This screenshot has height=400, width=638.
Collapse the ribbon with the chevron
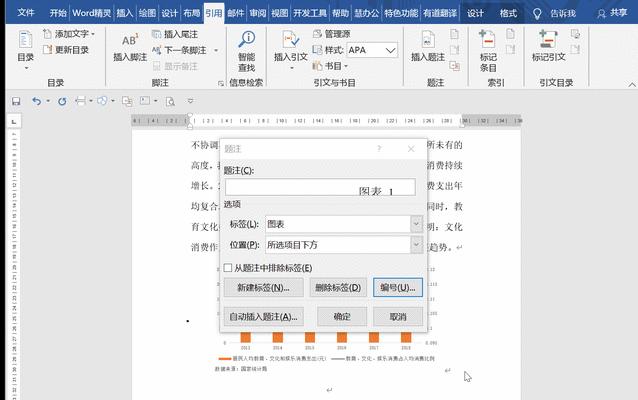pyautogui.click(x=632, y=84)
